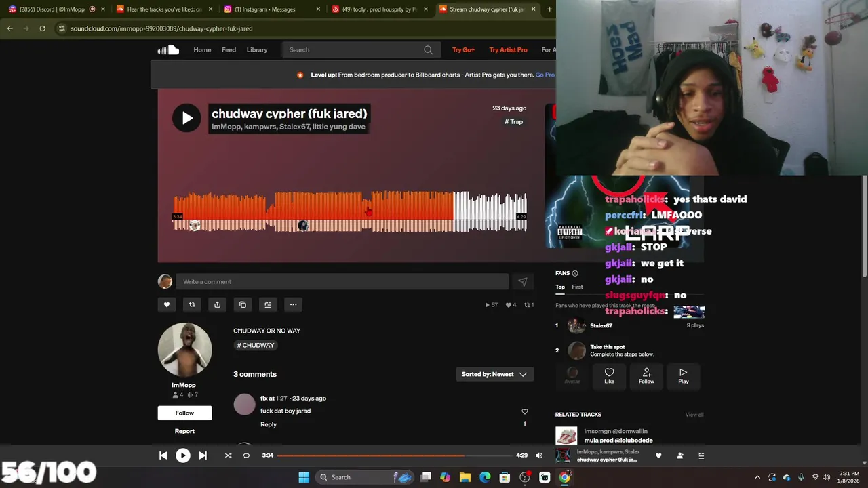Viewport: 868px width, 488px height.
Task: Report this track
Action: coord(184,431)
